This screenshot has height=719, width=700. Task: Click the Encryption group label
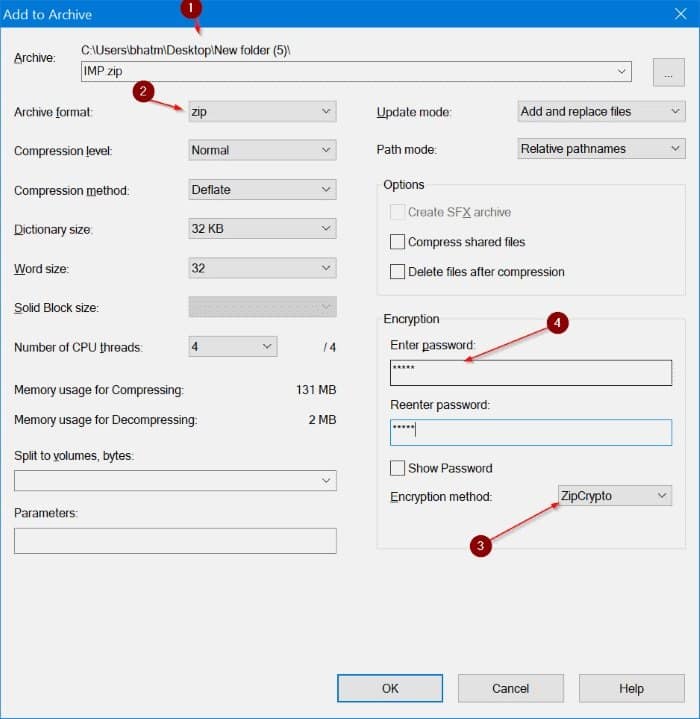(x=411, y=319)
